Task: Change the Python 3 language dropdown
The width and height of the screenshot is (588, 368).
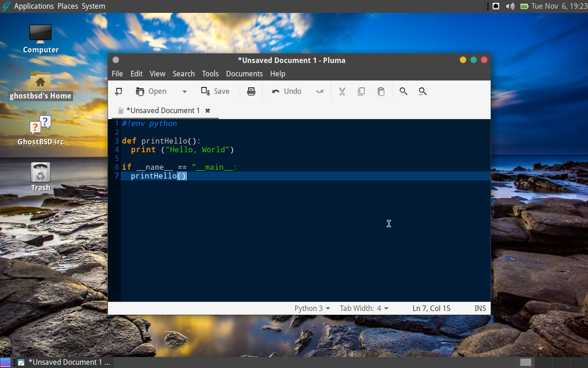Action: 312,308
